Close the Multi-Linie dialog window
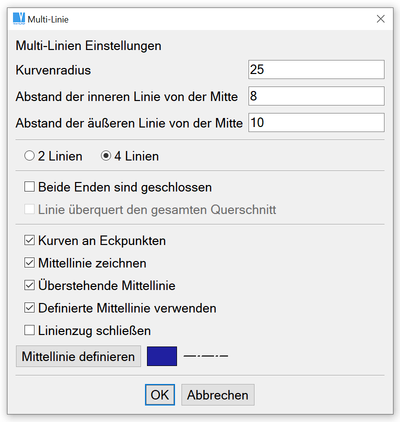The height and width of the screenshot is (422, 400). (381, 19)
